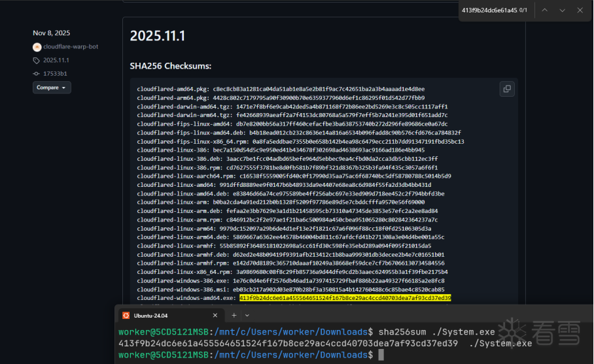Click the terminal hash output line
594x364 pixels.
(325, 344)
